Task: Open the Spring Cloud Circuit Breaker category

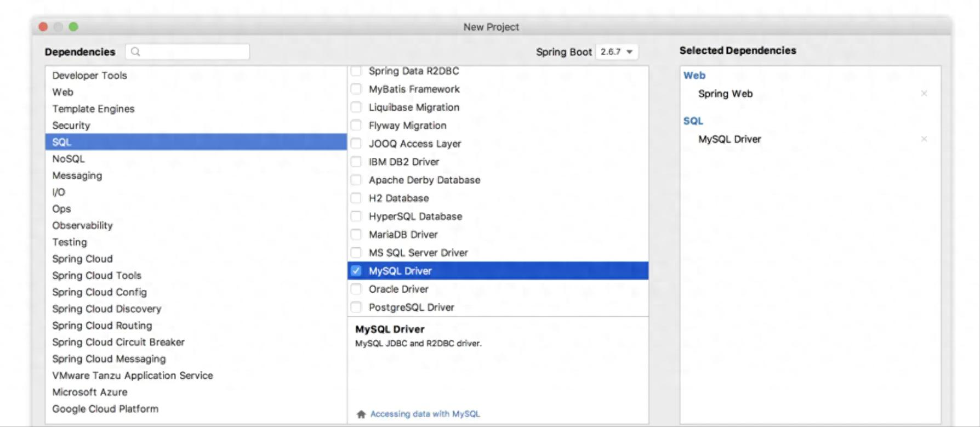Action: coord(196,342)
